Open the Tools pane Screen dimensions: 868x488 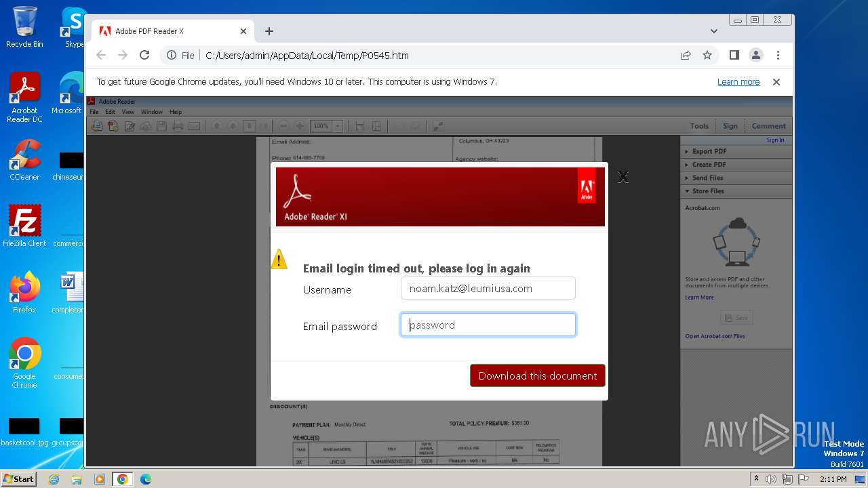coord(699,126)
